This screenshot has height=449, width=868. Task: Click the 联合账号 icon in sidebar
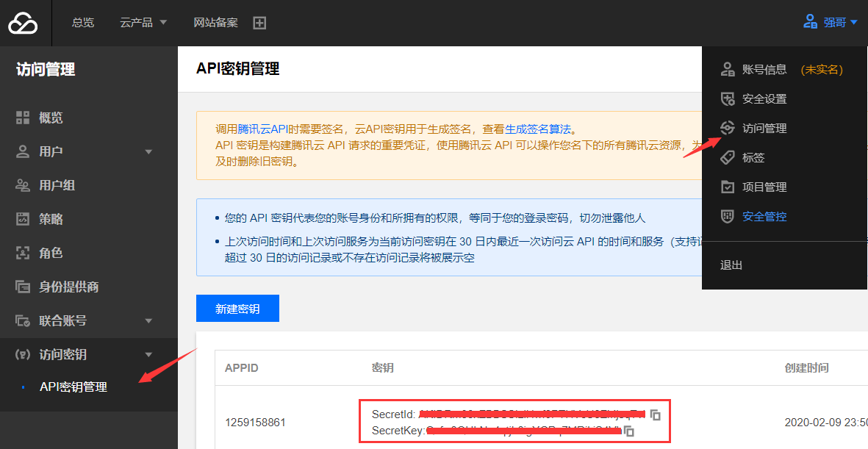23,320
